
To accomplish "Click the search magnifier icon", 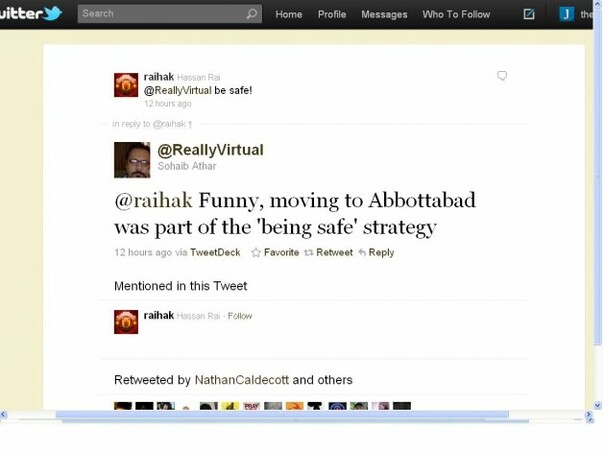I will pyautogui.click(x=252, y=14).
